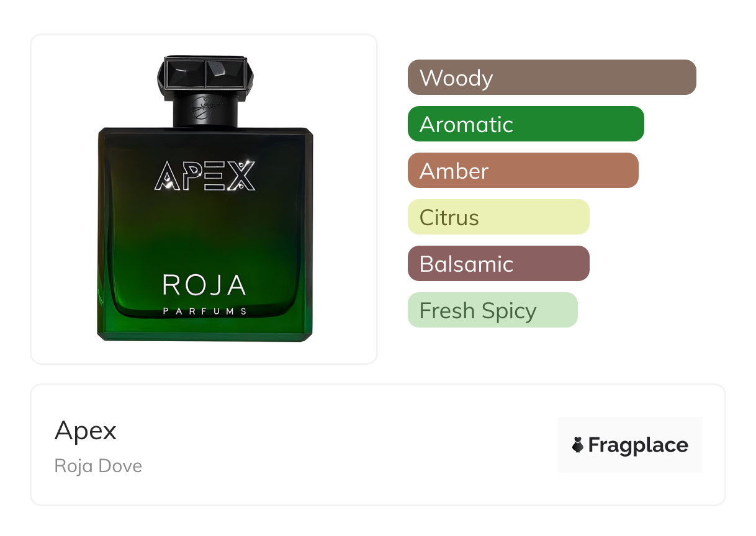Click the Fresh Spicy label text

point(478,311)
